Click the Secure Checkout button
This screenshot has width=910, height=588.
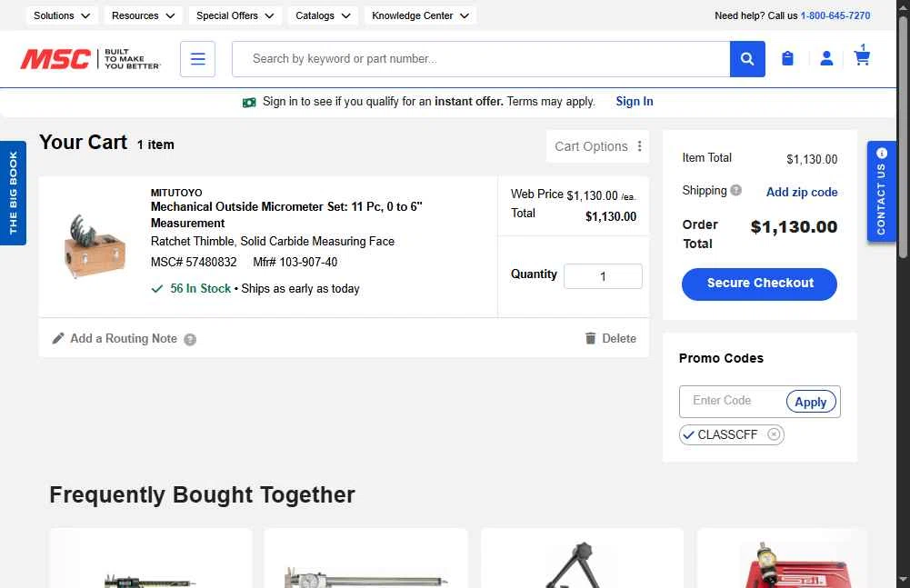pos(759,284)
